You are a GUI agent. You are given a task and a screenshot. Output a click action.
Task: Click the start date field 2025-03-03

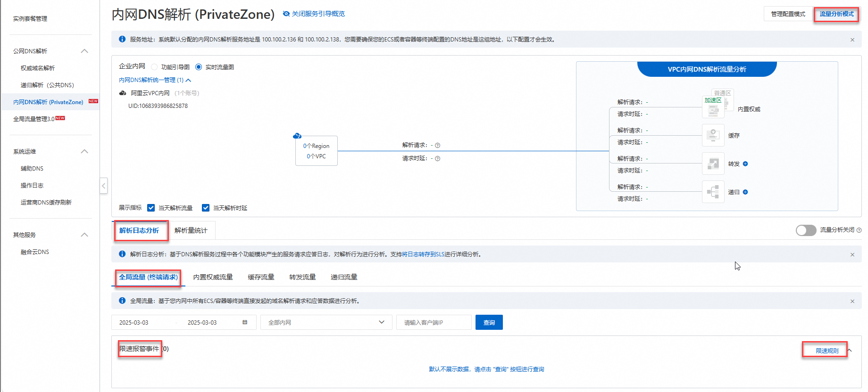click(134, 322)
